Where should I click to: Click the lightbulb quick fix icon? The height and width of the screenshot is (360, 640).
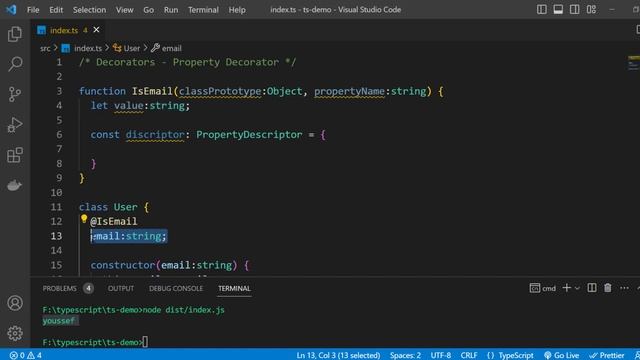[x=84, y=219]
